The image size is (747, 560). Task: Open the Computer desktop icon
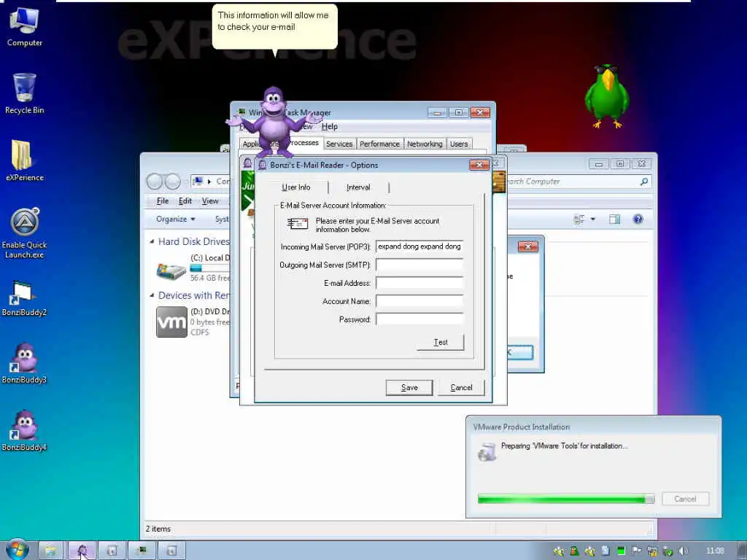tap(24, 28)
